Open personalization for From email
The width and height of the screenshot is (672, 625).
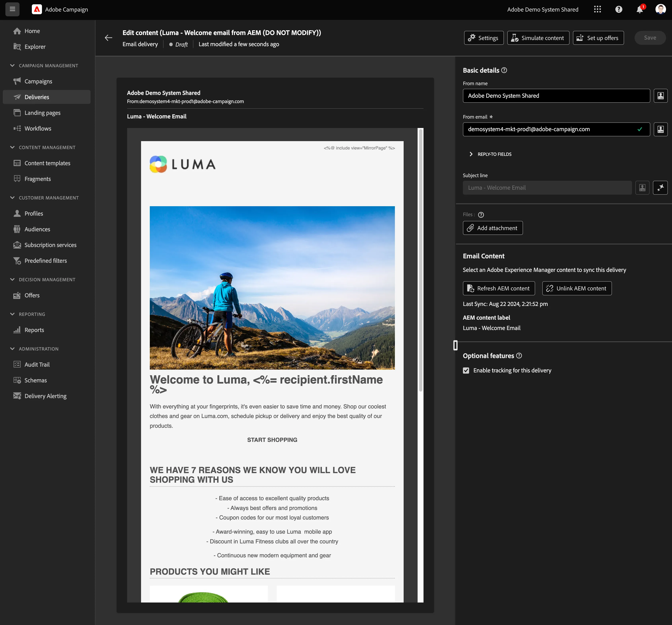pos(660,129)
